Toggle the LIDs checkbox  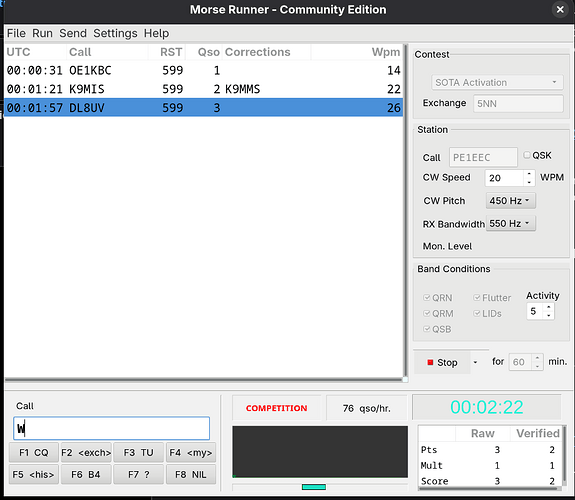click(477, 313)
